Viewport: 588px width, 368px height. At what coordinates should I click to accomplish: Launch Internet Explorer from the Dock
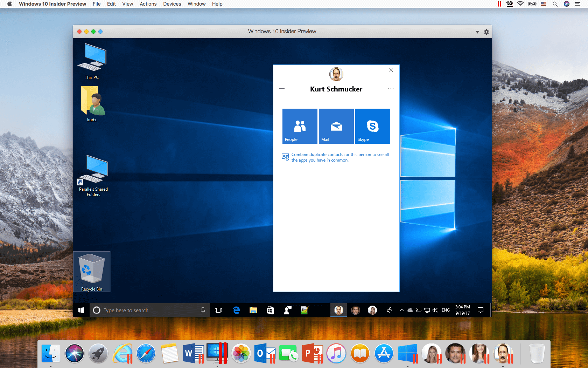click(122, 353)
